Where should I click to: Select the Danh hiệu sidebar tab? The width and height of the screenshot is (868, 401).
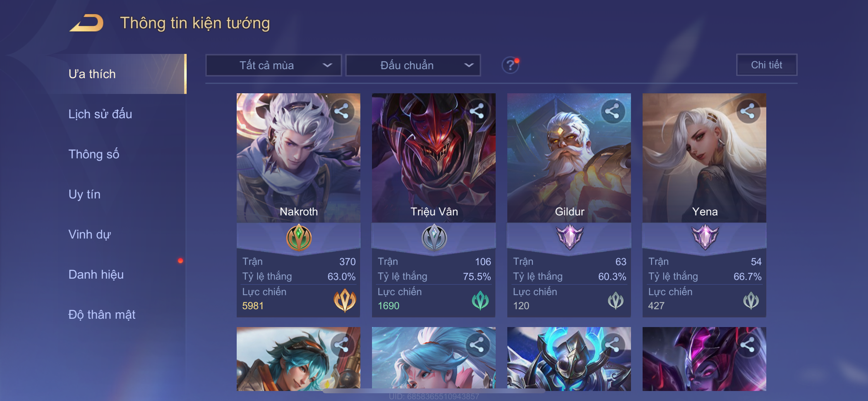click(96, 274)
